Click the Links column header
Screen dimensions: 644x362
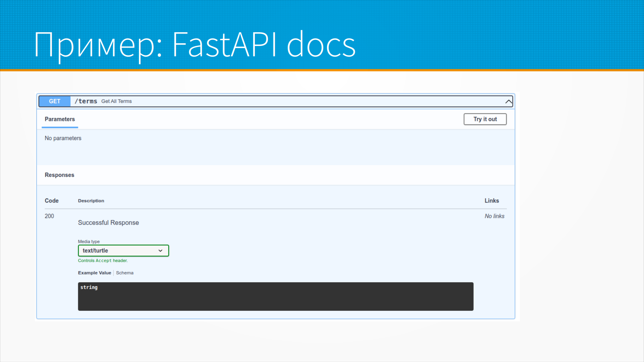tap(491, 201)
